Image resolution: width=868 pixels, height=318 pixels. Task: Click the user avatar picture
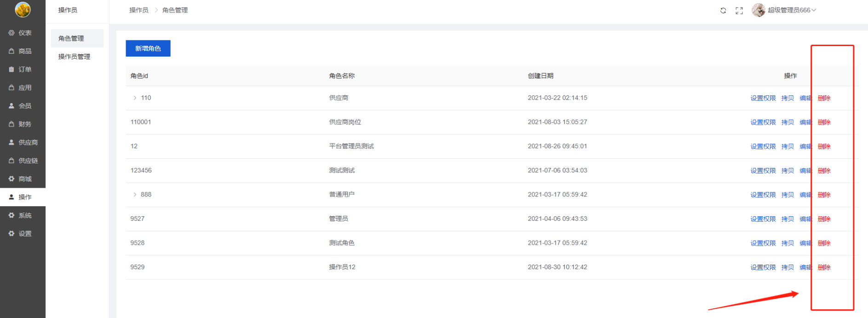[x=758, y=10]
